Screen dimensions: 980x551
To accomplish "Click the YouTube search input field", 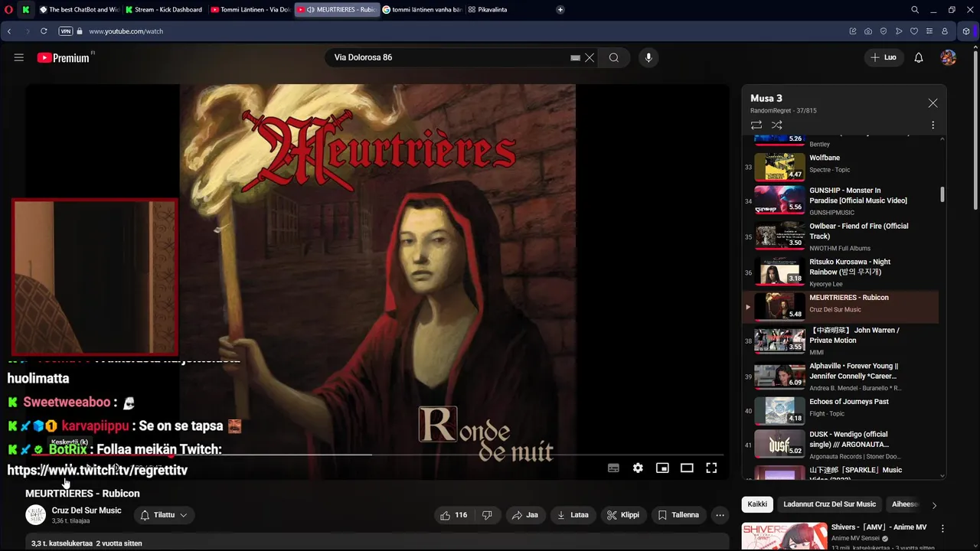I will [x=452, y=57].
